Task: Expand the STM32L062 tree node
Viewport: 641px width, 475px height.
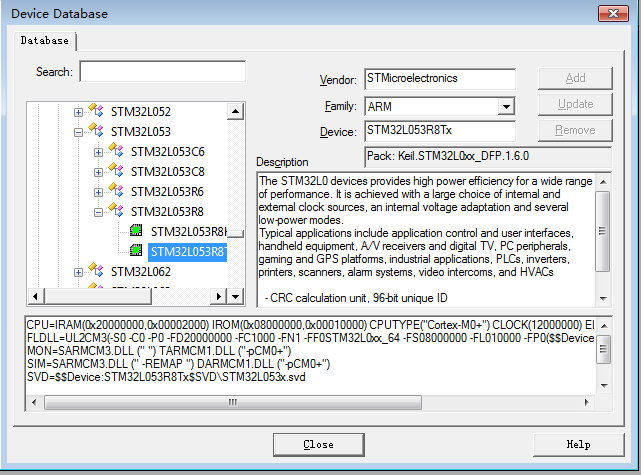Action: (78, 272)
